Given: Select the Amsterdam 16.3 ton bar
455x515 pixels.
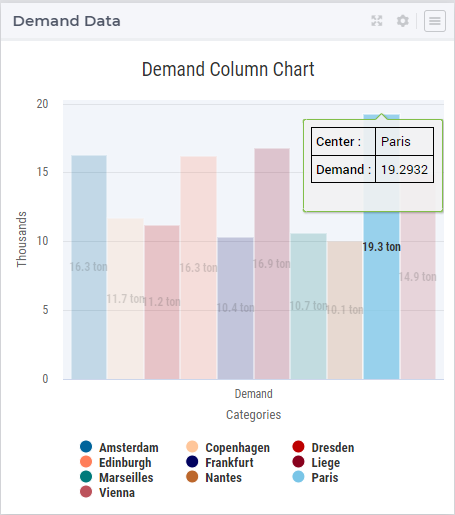Looking at the screenshot, I should (89, 267).
